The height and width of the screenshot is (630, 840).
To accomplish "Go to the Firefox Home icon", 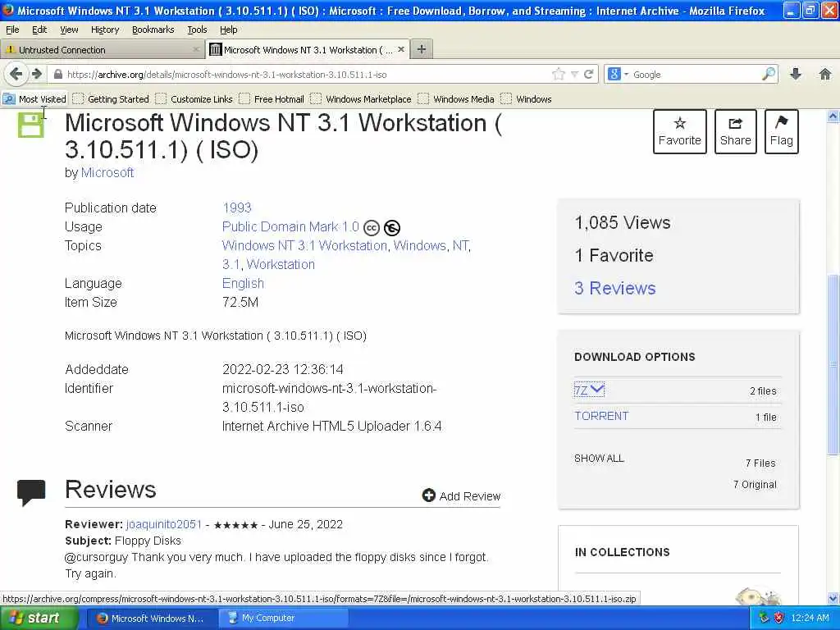I will coord(825,74).
